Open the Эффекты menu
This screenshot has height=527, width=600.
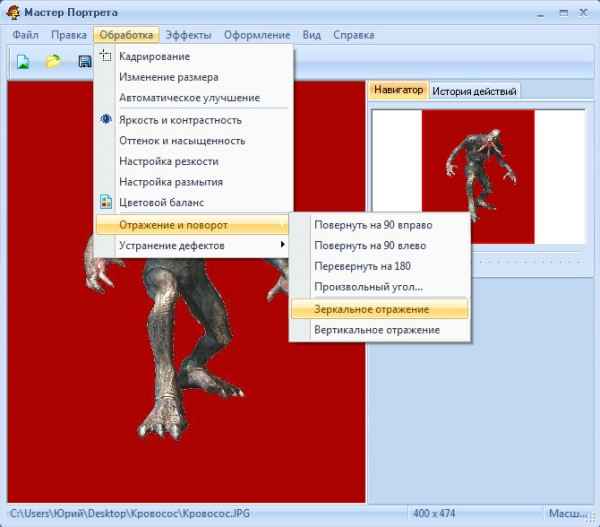click(188, 35)
